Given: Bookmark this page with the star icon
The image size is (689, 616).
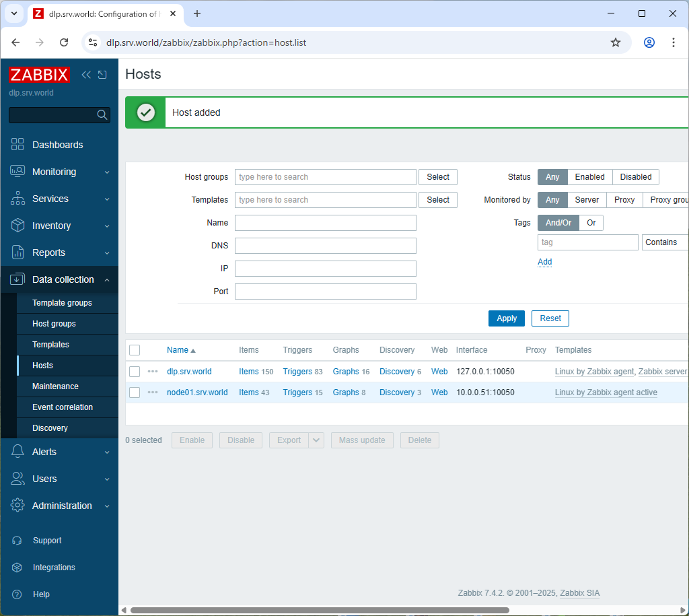Looking at the screenshot, I should point(615,42).
